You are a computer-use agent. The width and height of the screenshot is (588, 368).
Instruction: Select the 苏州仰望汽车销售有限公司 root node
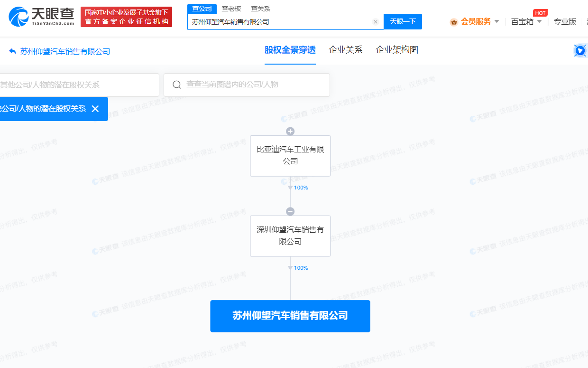pos(290,316)
